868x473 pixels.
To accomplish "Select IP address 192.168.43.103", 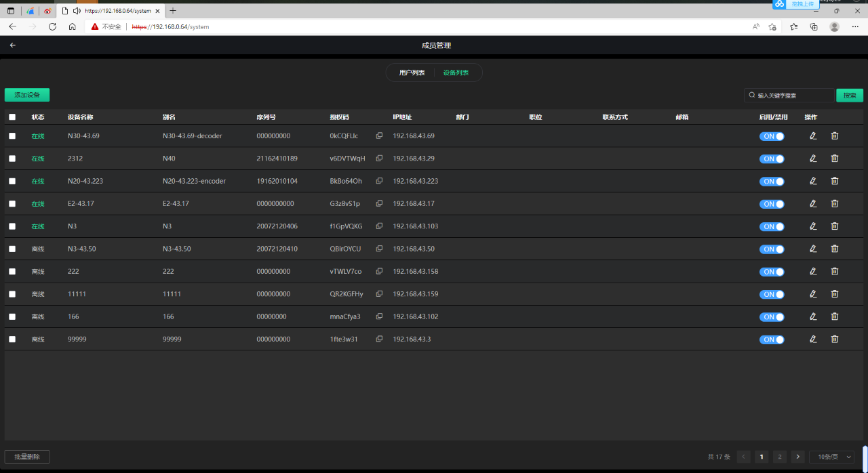I will pos(416,226).
